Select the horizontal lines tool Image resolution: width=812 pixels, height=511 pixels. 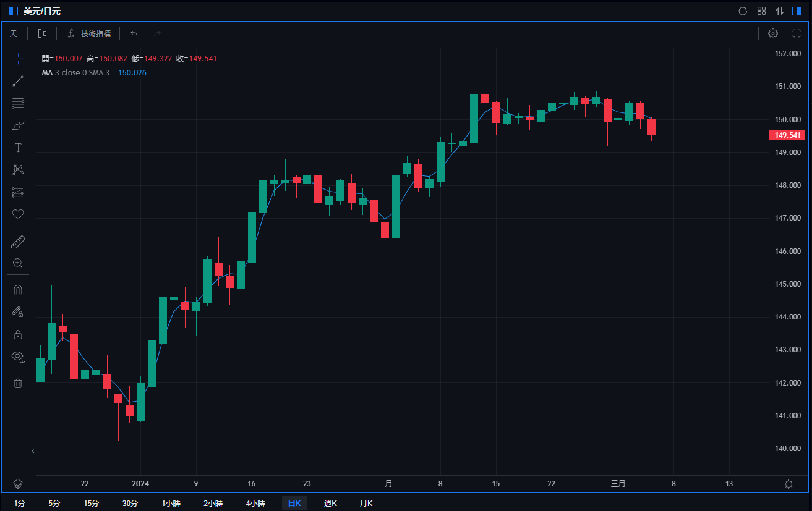[18, 103]
